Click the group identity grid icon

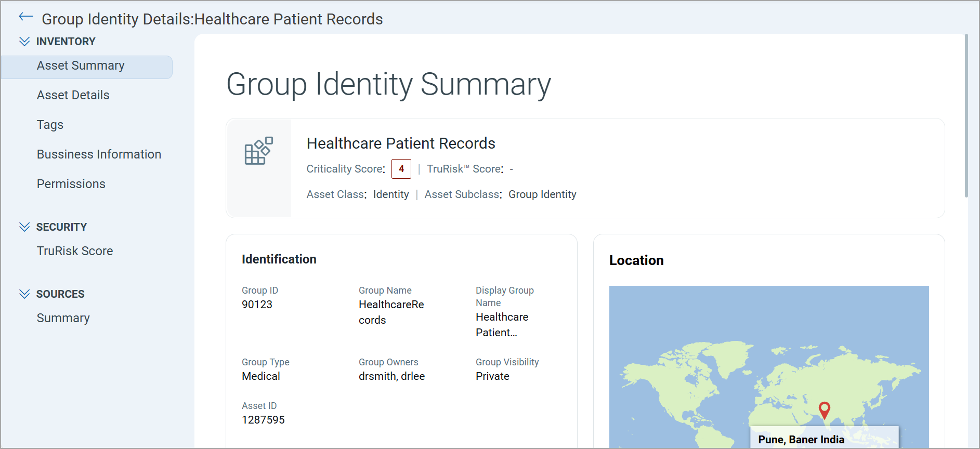(258, 151)
